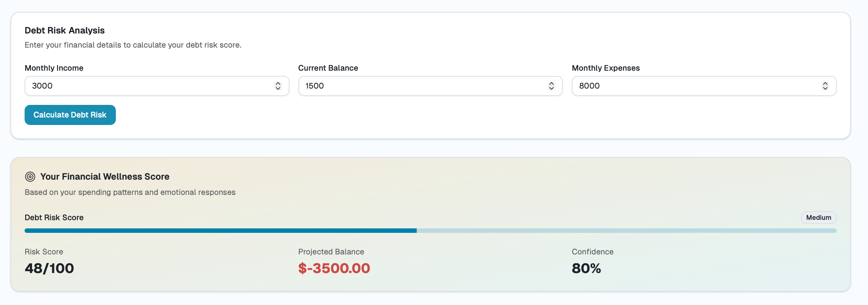Select the Monthly Expenses input field
Image resolution: width=868 pixels, height=305 pixels.
click(704, 86)
